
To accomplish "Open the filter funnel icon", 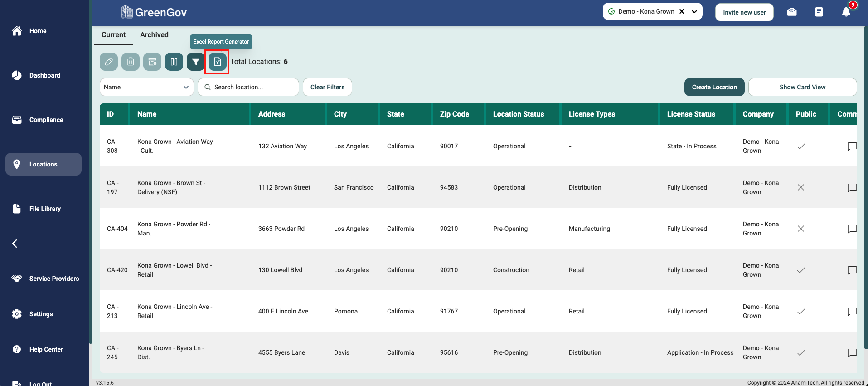I will (x=196, y=62).
